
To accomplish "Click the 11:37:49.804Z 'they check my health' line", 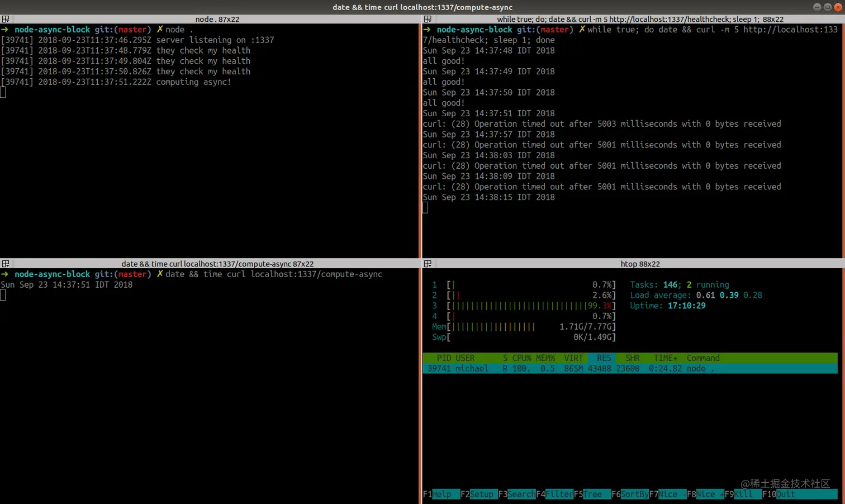I will coord(126,61).
